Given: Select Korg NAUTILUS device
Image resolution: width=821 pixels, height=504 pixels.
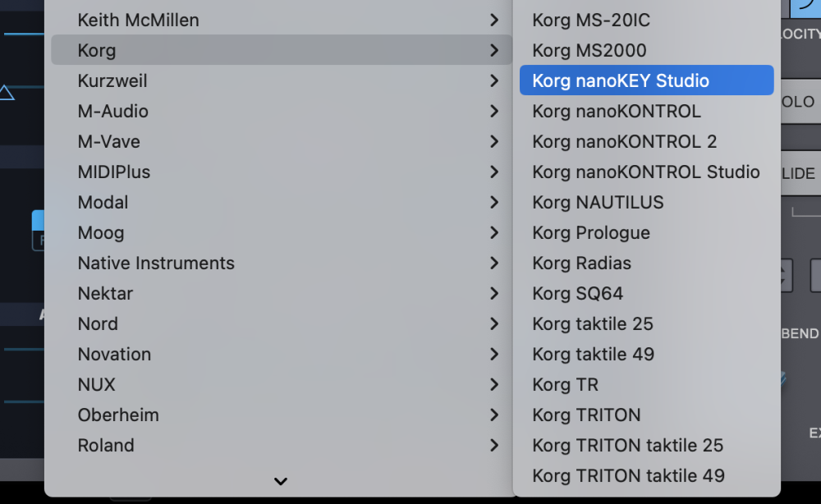Looking at the screenshot, I should [598, 202].
